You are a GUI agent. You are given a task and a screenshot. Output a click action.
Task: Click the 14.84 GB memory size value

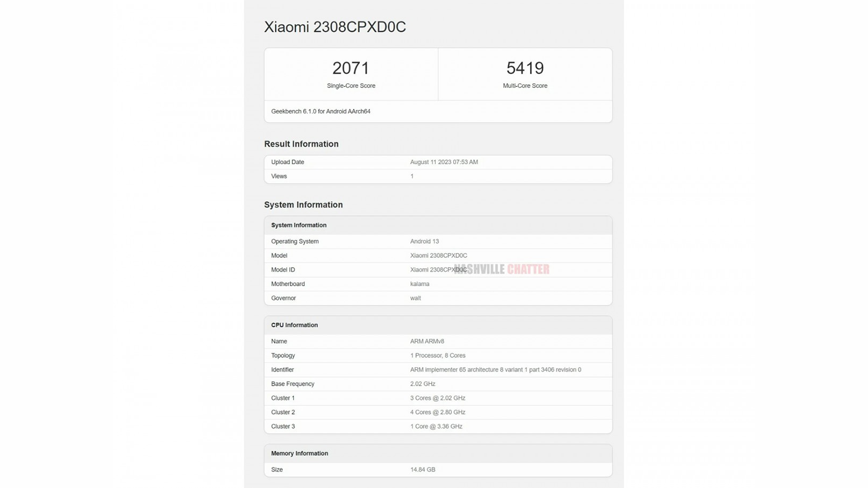click(422, 470)
